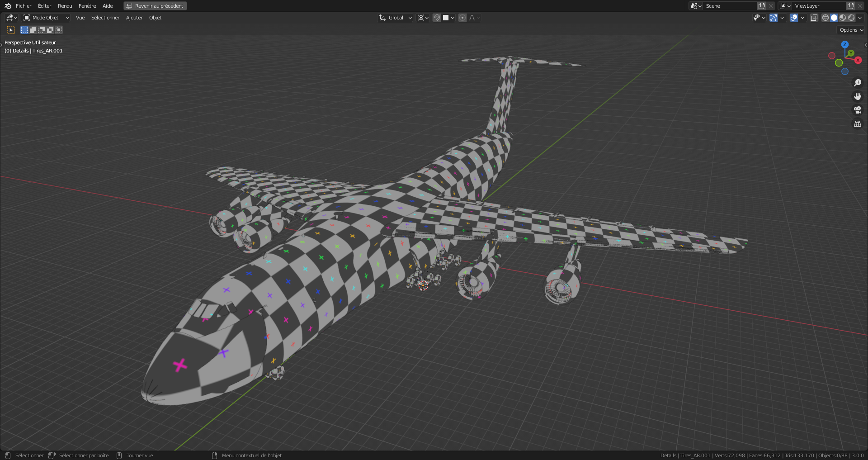Open the gizmo options dropdown arrow
868x460 pixels.
[x=782, y=18]
